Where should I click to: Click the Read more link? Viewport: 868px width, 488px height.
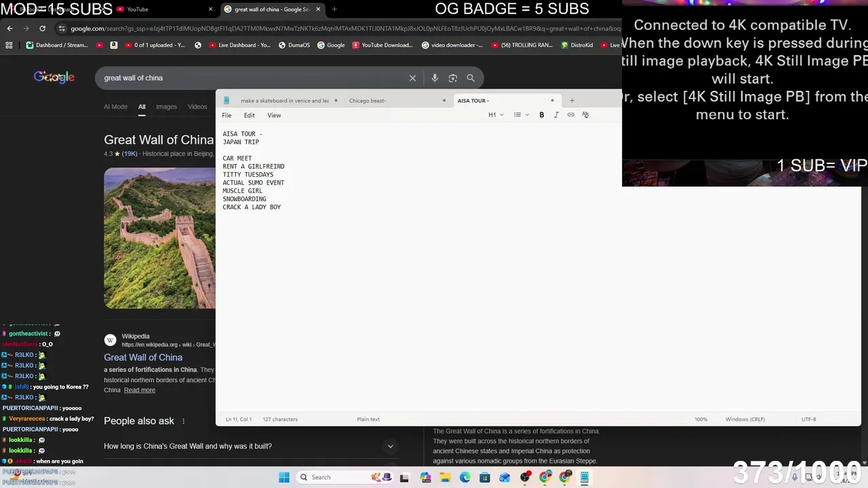(x=140, y=390)
